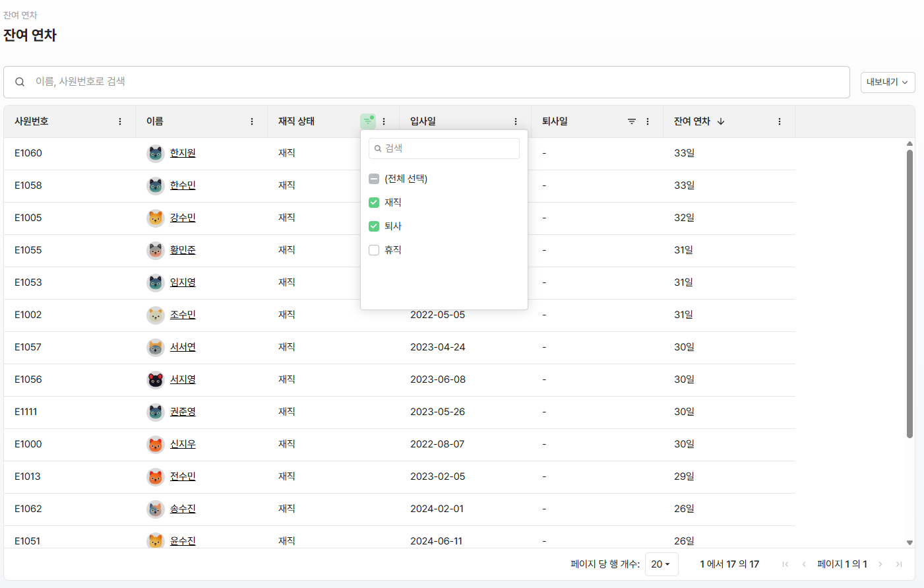924x588 pixels.
Task: Uncheck the 재직 filter checkbox
Action: pos(374,202)
